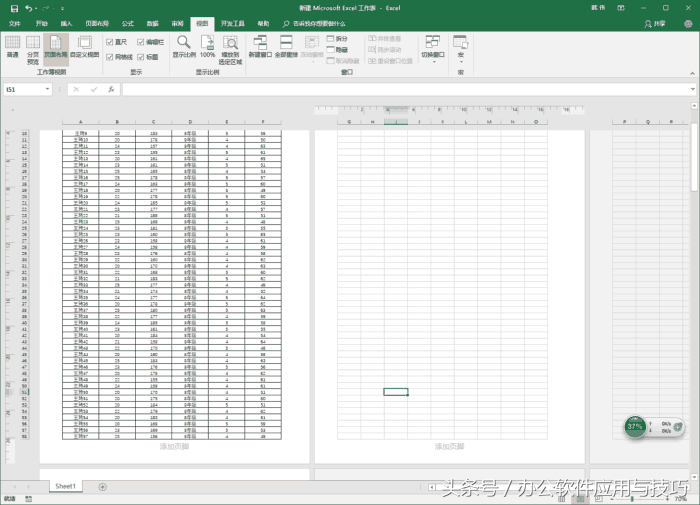Open the Developer (开发工具) tab
Screen dimensions: 700x505
(x=232, y=24)
